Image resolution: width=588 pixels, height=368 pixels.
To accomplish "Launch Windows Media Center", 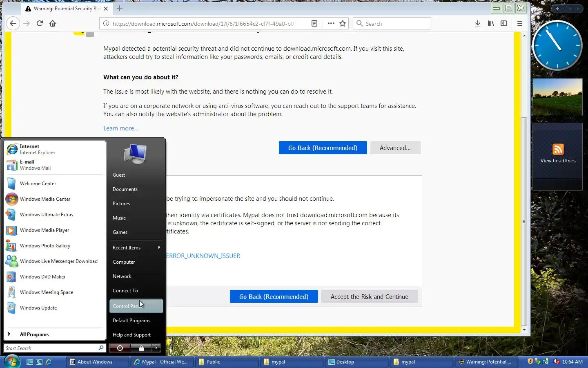I will click(x=55, y=199).
